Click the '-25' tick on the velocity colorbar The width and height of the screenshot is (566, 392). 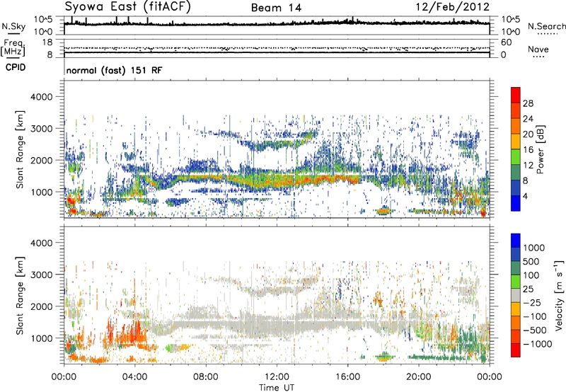(533, 302)
